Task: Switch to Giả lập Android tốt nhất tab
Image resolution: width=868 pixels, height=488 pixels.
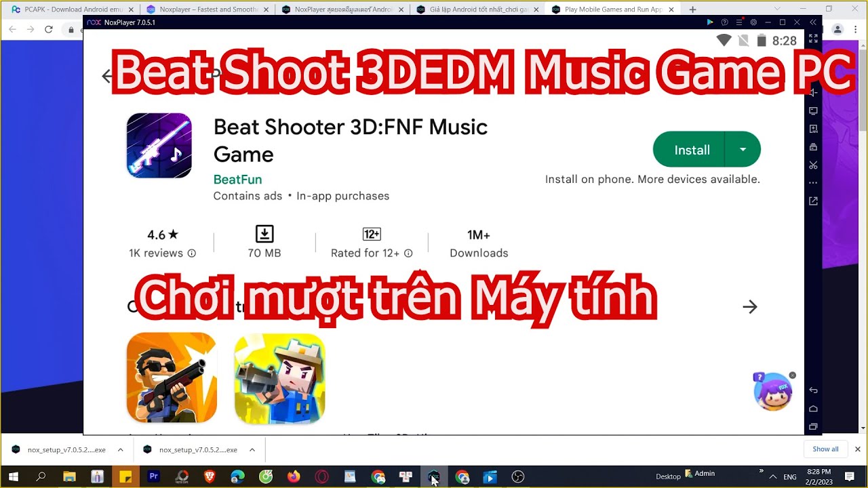Action: 478,9
